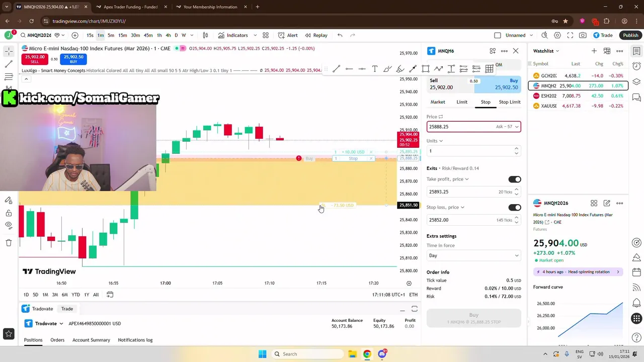Select ESH202 row in watchlist
This screenshot has height=362, width=644.
click(578, 96)
